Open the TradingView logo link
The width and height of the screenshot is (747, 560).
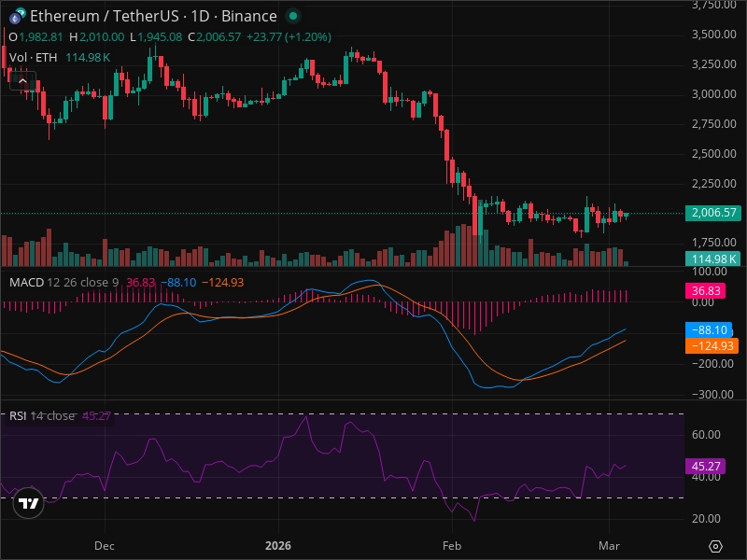pos(28,503)
